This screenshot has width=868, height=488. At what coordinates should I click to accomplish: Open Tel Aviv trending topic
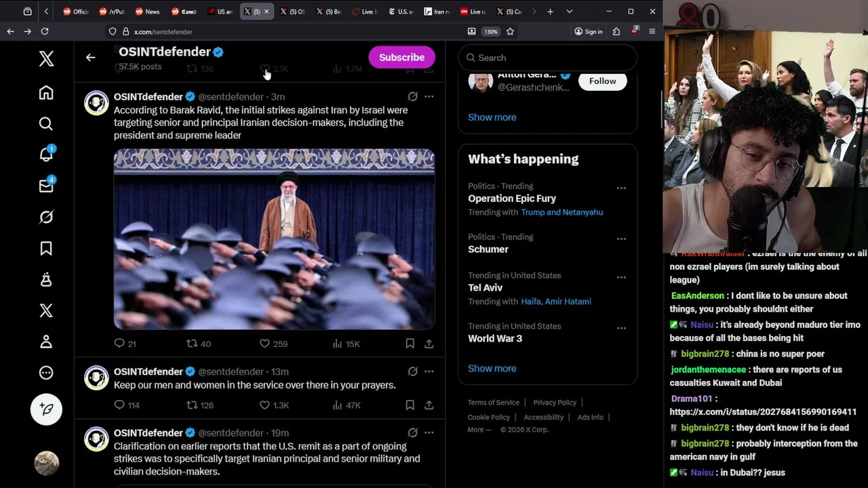[485, 287]
